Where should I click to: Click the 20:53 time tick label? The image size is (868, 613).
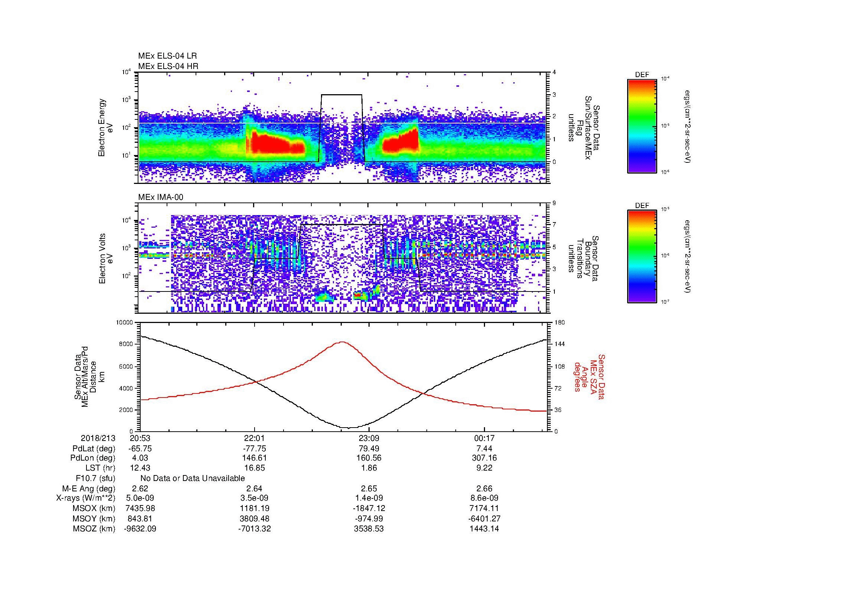click(x=140, y=438)
